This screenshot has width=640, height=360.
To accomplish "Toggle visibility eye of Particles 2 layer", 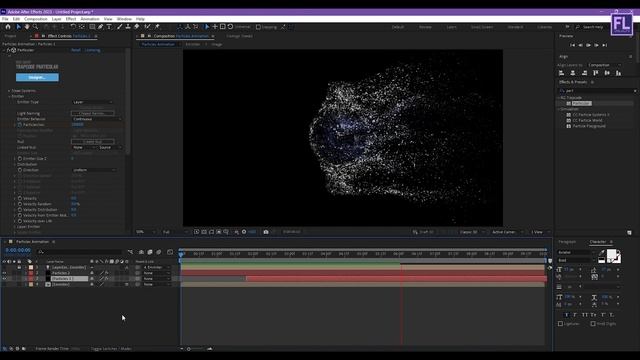I will point(4,273).
